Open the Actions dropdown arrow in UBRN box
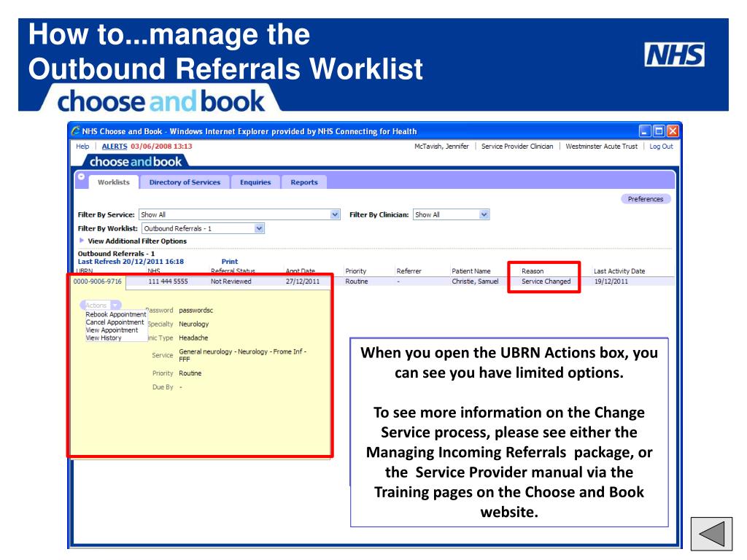 point(116,305)
